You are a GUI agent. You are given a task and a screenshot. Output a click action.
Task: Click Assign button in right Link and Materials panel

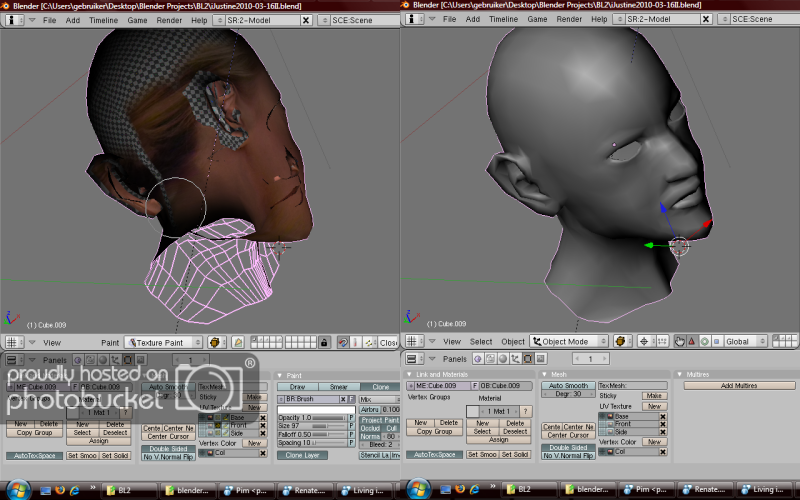(498, 439)
